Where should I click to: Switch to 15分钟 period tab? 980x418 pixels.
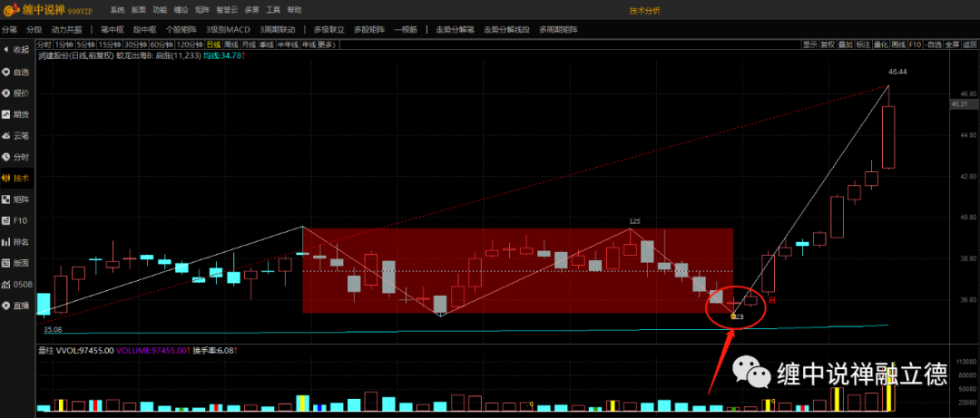point(110,44)
